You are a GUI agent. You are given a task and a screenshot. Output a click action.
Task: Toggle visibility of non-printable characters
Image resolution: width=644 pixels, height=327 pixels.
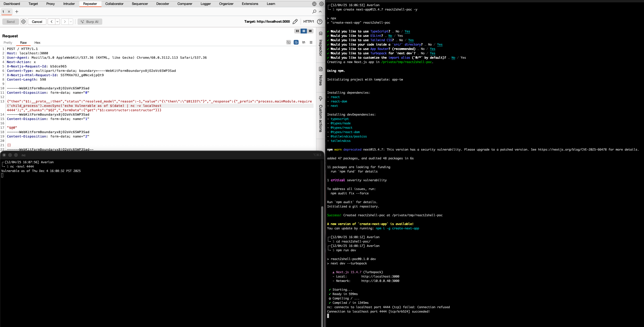click(289, 42)
